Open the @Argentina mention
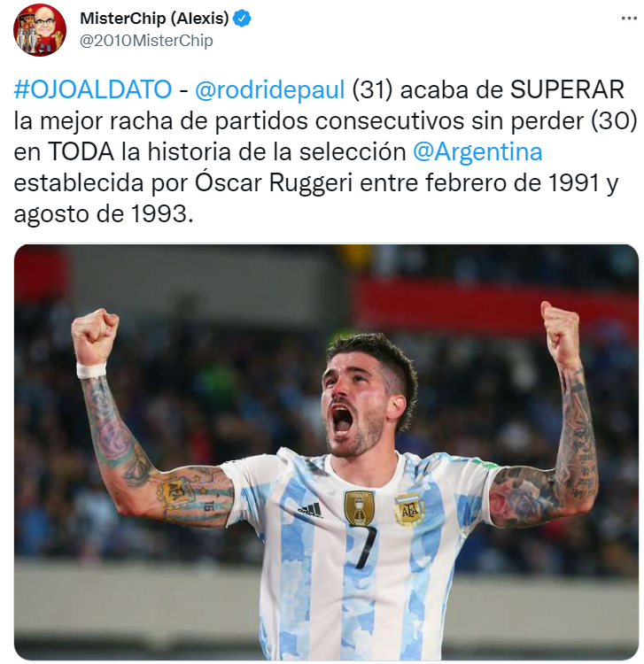The image size is (644, 664). pyautogui.click(x=477, y=152)
